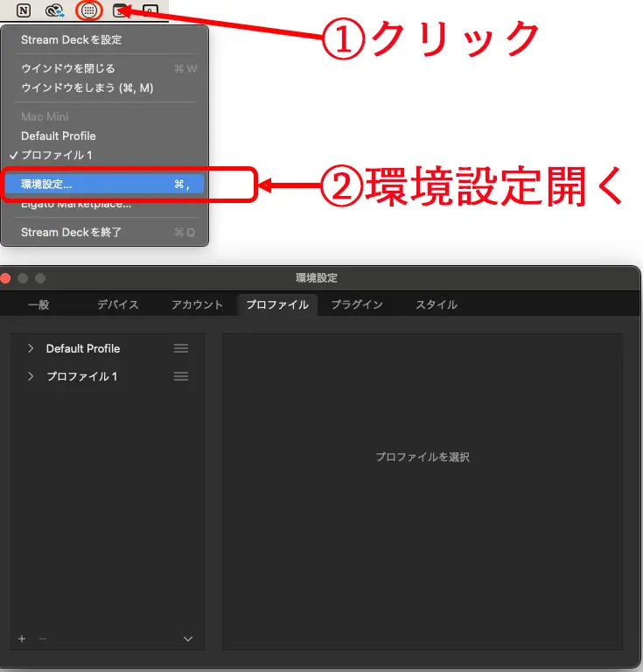The image size is (643, 672).
Task: Click the cloud sync icon in menu bar
Action: click(54, 10)
